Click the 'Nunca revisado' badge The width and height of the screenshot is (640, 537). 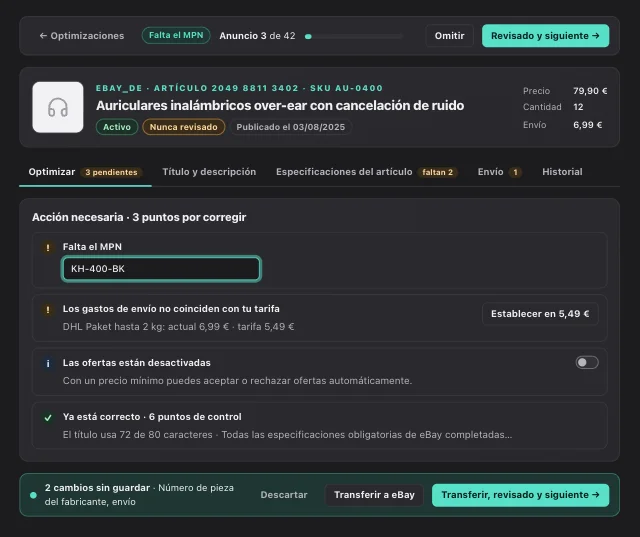[183, 127]
